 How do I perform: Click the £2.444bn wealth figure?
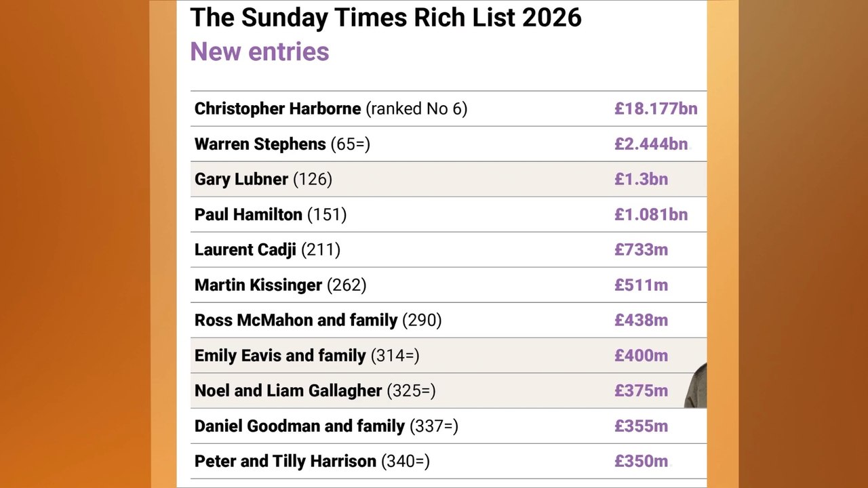[651, 144]
